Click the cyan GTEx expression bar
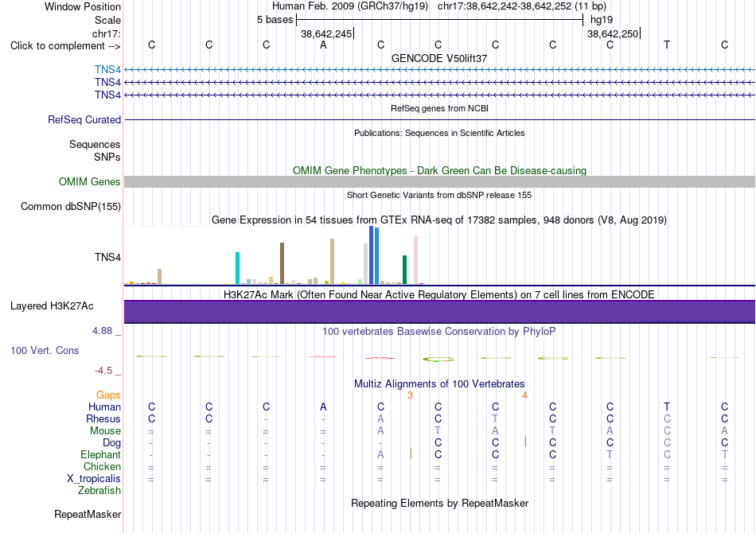756x533 pixels. 237,268
